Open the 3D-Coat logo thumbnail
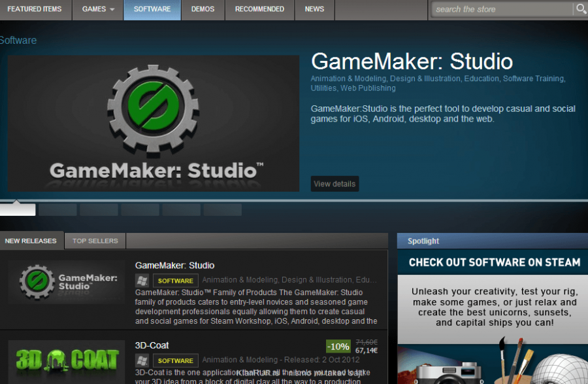588x384 pixels. [x=67, y=361]
